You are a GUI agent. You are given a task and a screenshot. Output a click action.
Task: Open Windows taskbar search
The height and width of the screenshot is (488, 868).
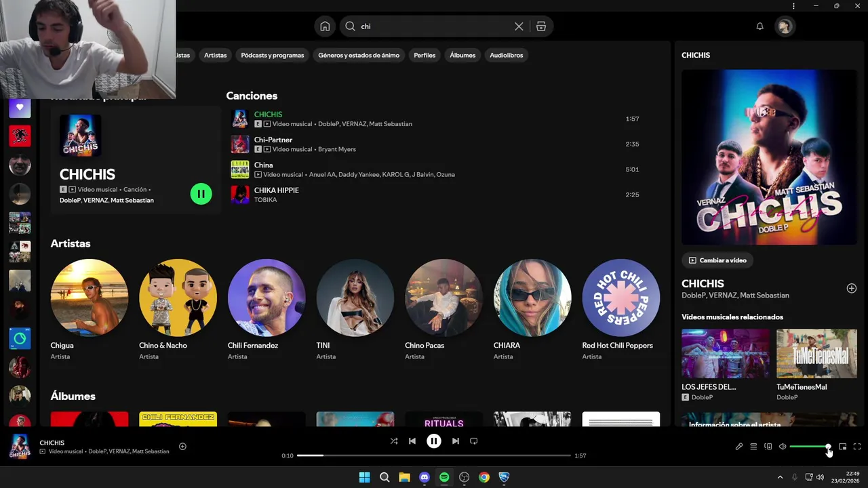384,477
